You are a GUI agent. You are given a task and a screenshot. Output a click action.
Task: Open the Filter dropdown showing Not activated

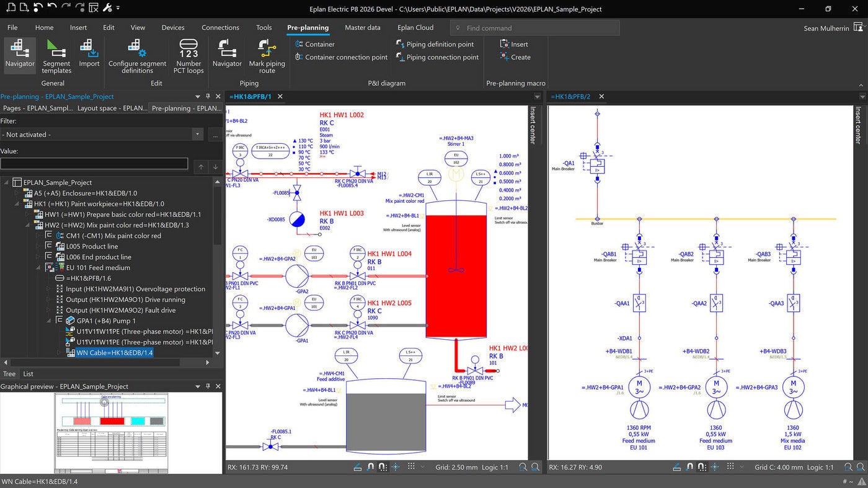pos(197,134)
